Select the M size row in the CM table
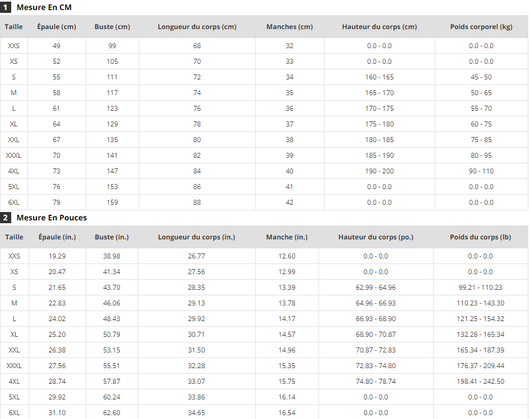This screenshot has height=419, width=530. coord(264,93)
